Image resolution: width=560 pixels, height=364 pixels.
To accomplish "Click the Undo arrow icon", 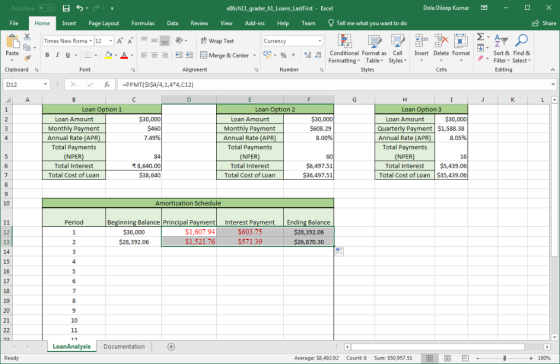I will [80, 8].
